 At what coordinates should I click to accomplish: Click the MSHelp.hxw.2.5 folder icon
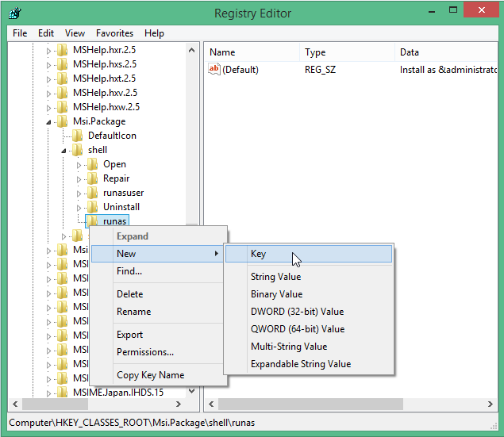62,107
